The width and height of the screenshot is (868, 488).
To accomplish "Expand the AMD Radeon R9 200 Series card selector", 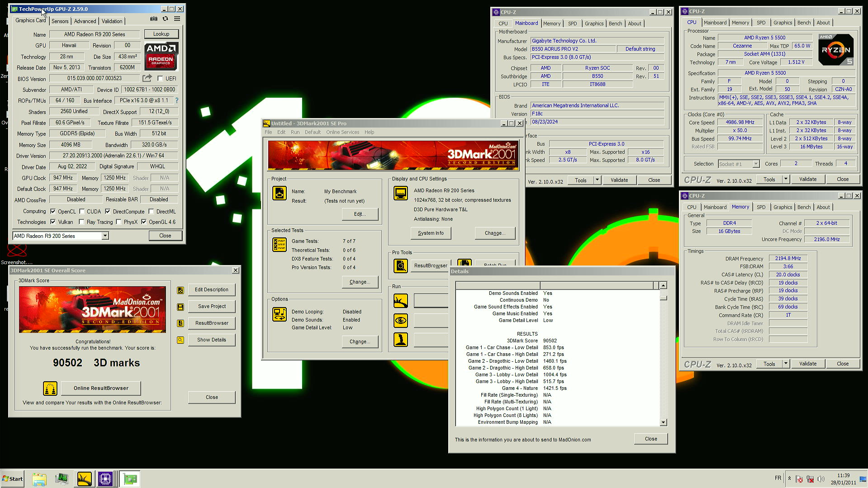I will coord(105,236).
